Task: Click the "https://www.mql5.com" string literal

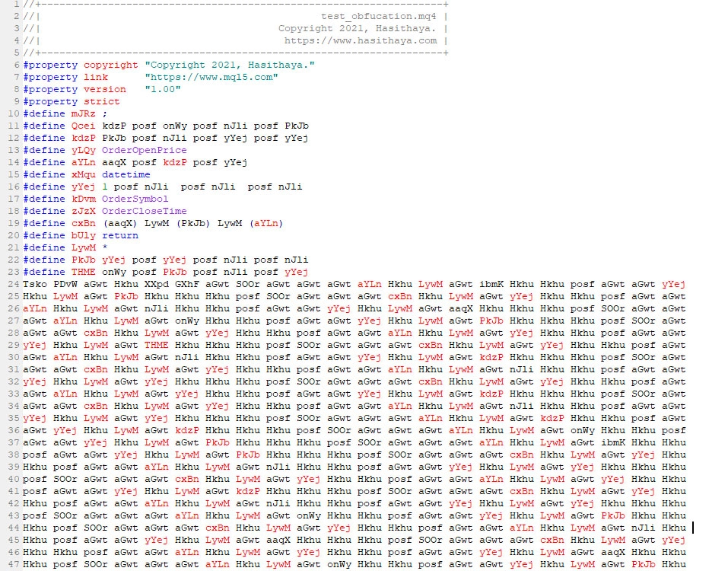Action: [x=211, y=77]
